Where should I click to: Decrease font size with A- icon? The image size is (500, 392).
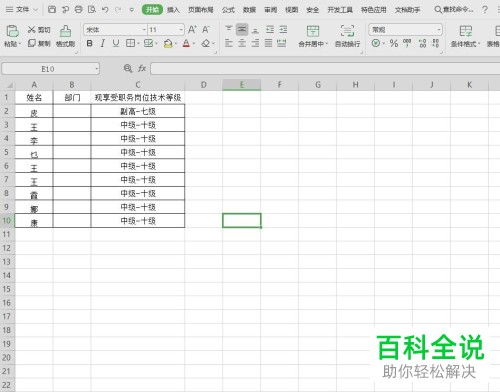click(206, 30)
